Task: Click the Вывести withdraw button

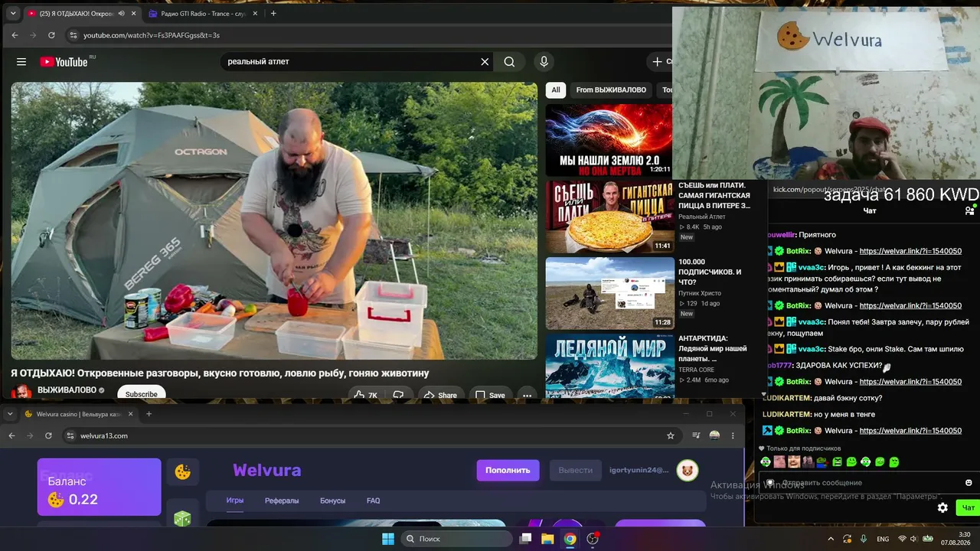Action: (575, 470)
